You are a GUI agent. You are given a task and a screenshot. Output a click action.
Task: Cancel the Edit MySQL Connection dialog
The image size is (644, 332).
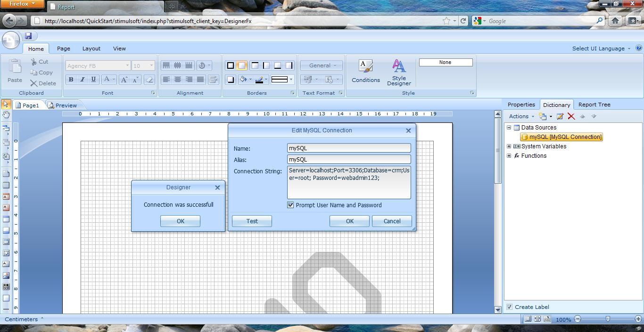tap(392, 221)
